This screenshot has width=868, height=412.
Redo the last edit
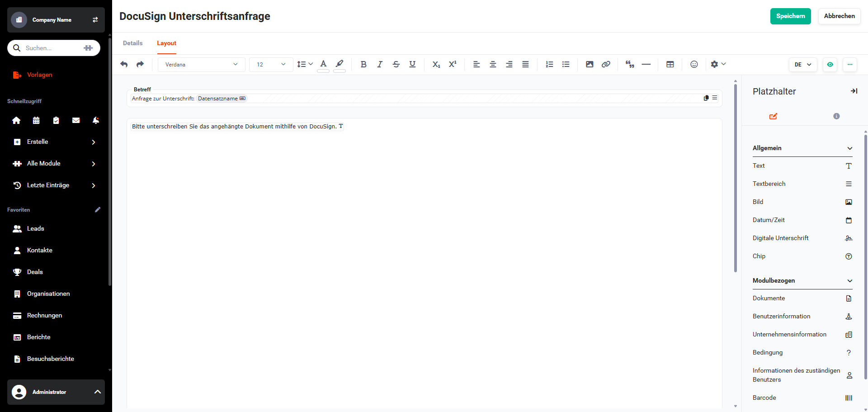[140, 64]
